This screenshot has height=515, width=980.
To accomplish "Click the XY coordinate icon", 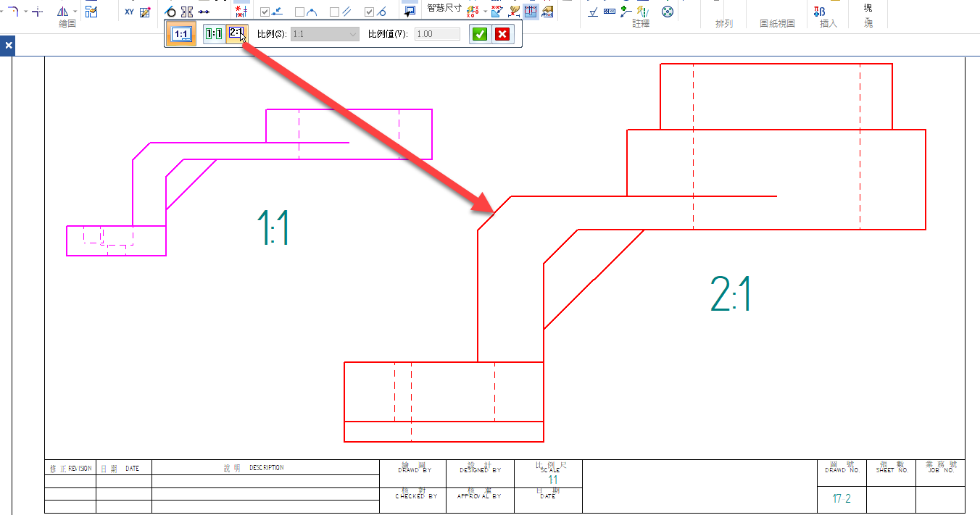I will tap(129, 12).
